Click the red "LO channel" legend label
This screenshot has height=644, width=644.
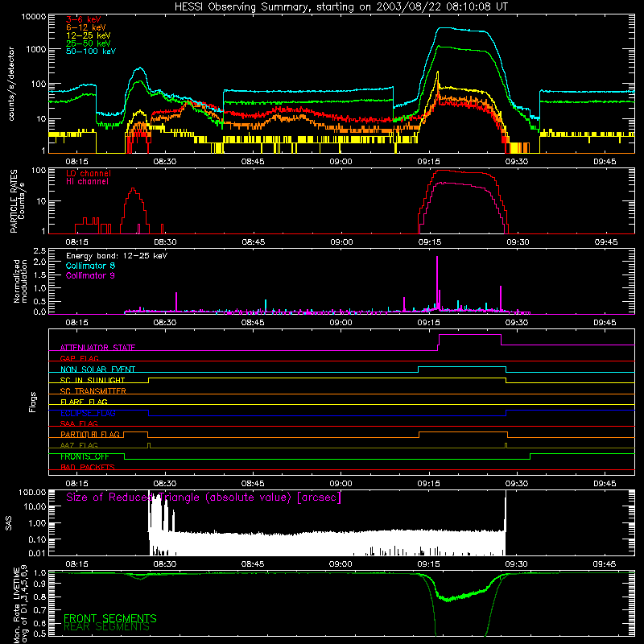click(x=89, y=173)
